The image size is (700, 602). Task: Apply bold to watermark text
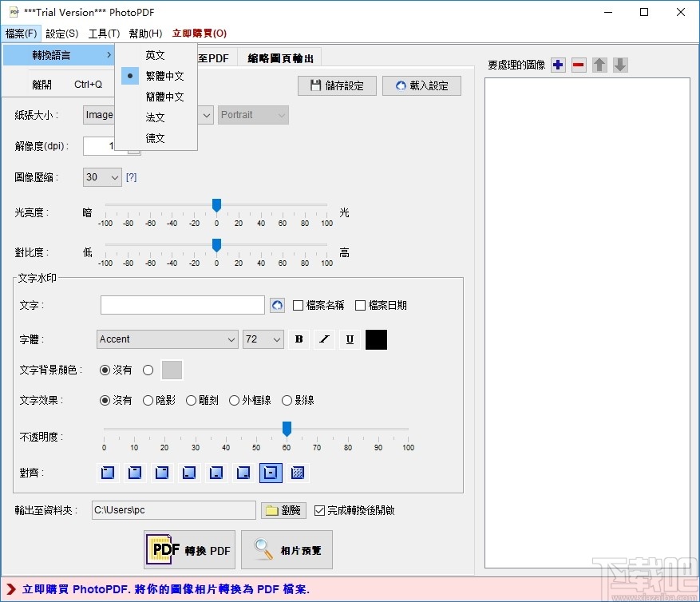coord(299,339)
